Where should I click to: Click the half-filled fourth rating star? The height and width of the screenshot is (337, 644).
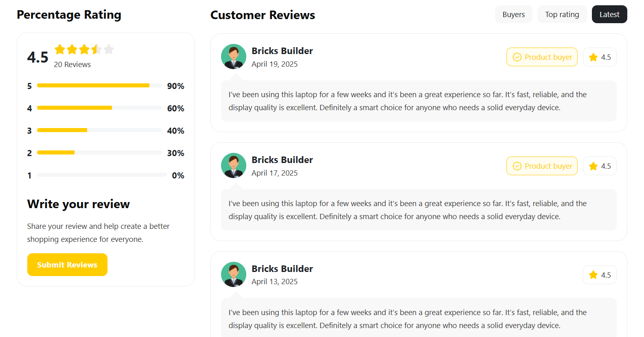coord(96,49)
